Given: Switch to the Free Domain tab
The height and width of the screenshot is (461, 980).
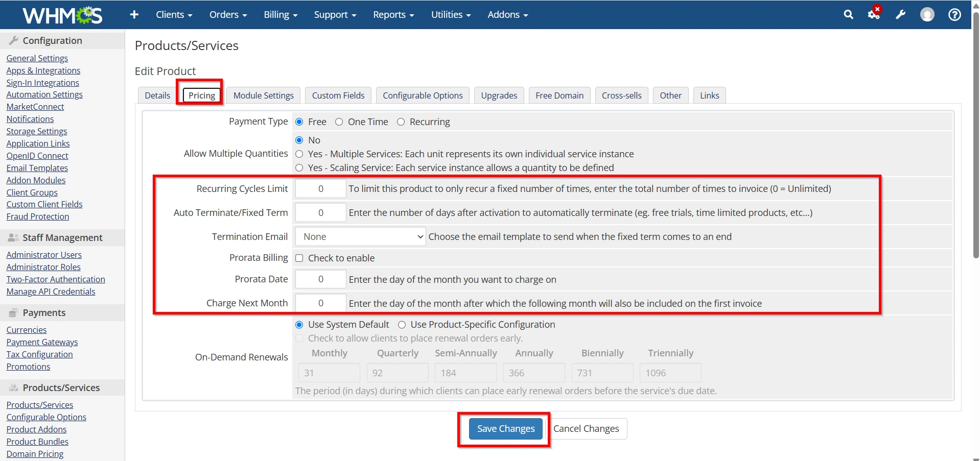Looking at the screenshot, I should click(x=559, y=95).
